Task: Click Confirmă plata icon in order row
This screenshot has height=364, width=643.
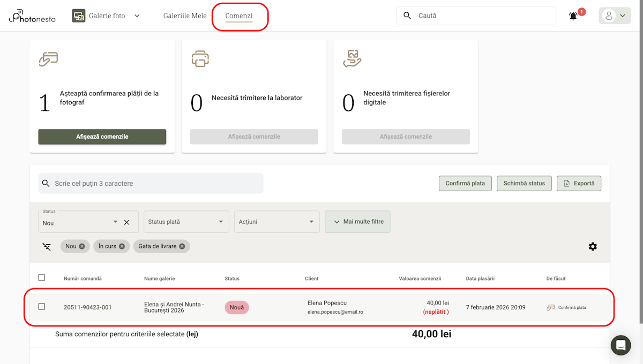Action: point(551,307)
